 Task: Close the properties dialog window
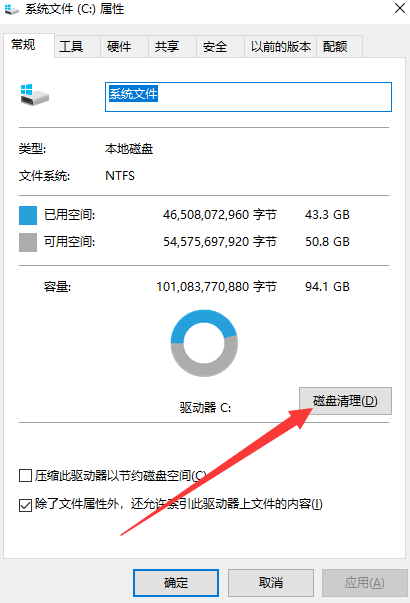pyautogui.click(x=400, y=8)
